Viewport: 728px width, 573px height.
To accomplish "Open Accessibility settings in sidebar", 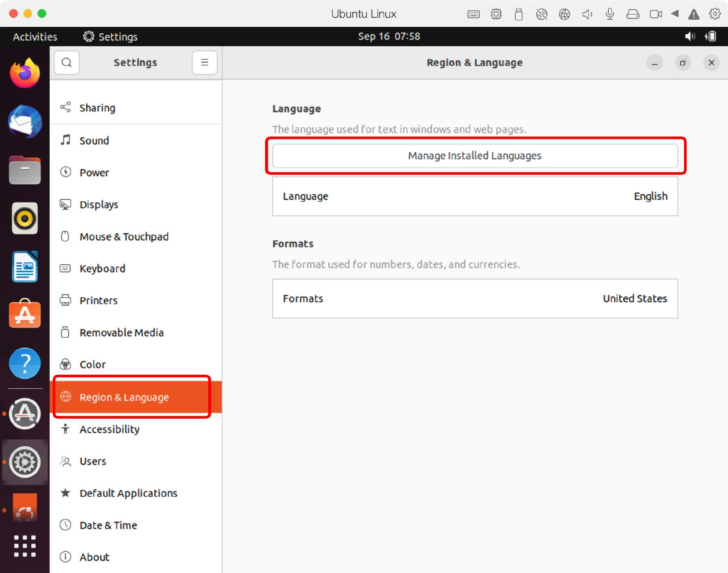I will click(x=110, y=429).
